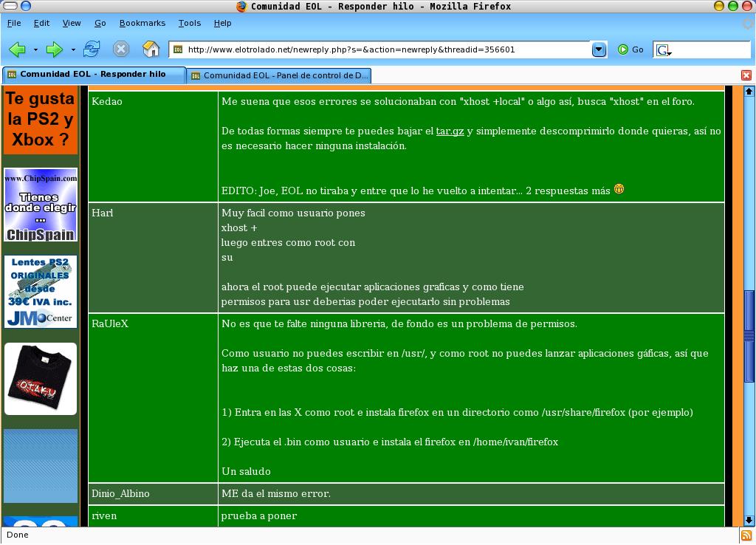Click the 'xhost +' line in Harl's post
The image size is (756, 545).
tap(239, 227)
